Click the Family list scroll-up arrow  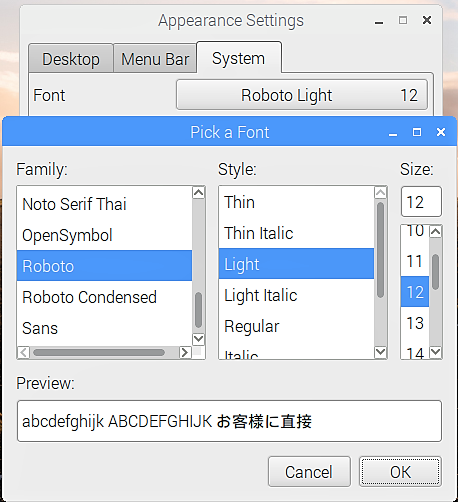click(x=199, y=193)
